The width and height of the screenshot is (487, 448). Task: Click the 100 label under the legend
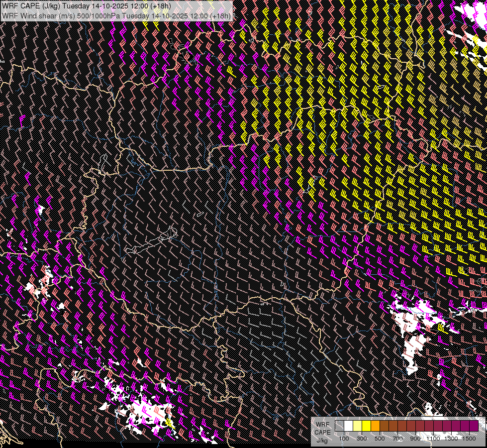pyautogui.click(x=344, y=439)
